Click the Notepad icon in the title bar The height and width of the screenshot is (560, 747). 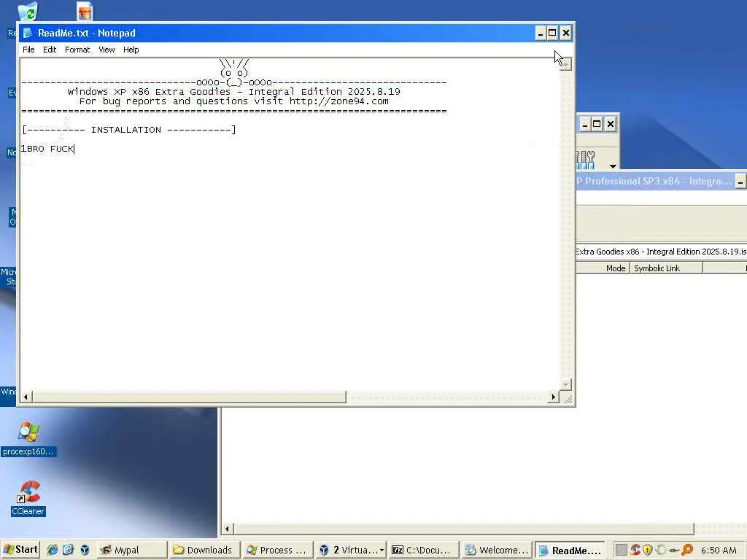[x=28, y=33]
